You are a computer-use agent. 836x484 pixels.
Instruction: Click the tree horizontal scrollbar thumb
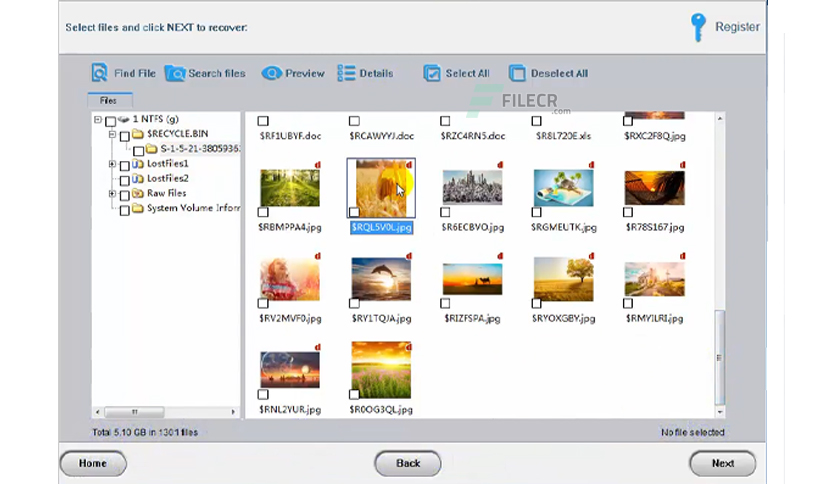(x=134, y=412)
